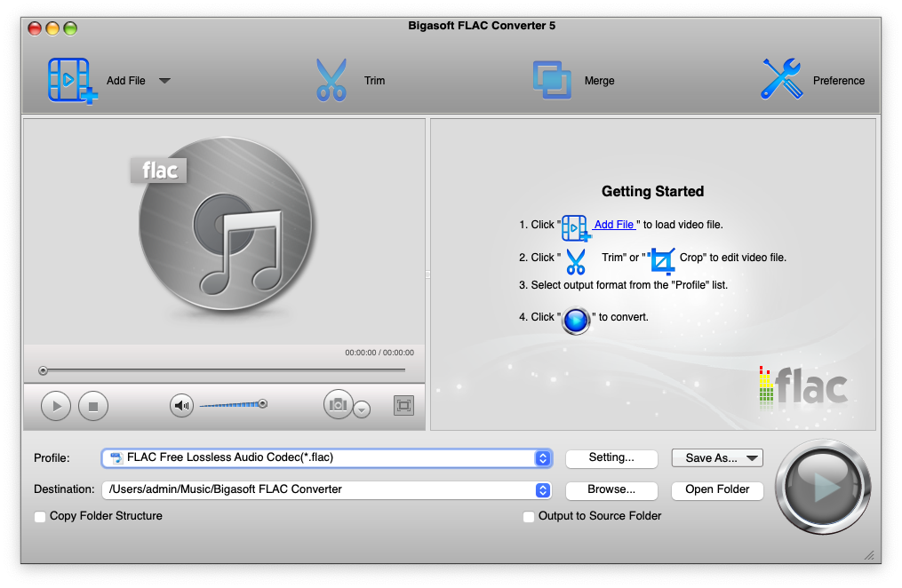Stop playback with the stop button
Image resolution: width=902 pixels, height=588 pixels.
[93, 406]
